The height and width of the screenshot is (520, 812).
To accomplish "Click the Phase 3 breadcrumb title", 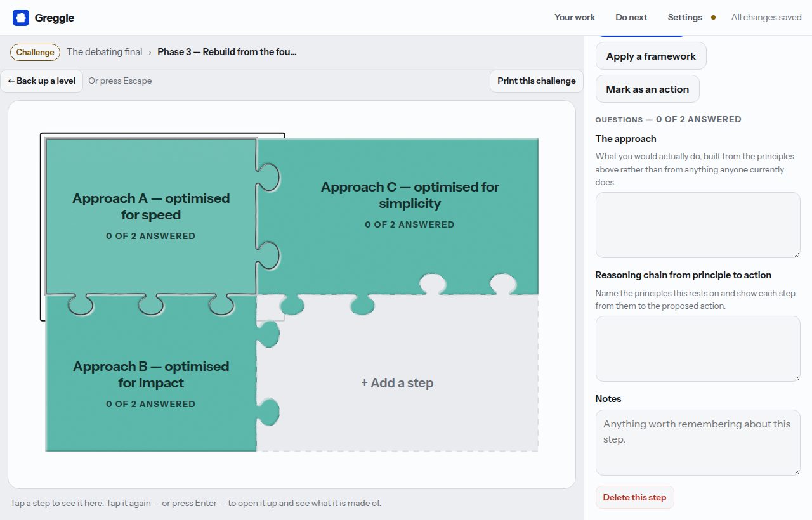I will click(227, 52).
